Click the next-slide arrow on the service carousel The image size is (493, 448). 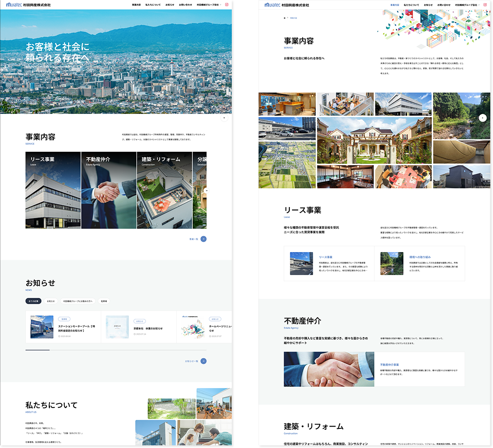206,191
